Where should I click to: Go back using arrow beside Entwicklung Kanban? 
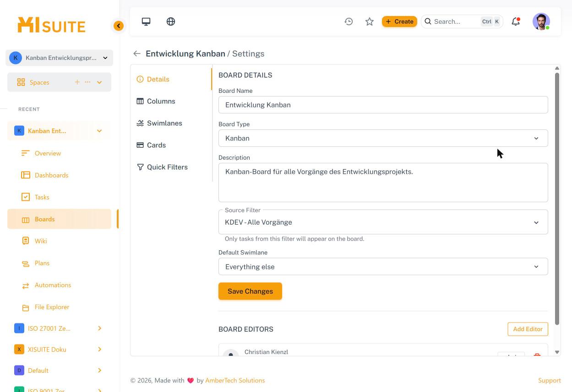coord(136,54)
